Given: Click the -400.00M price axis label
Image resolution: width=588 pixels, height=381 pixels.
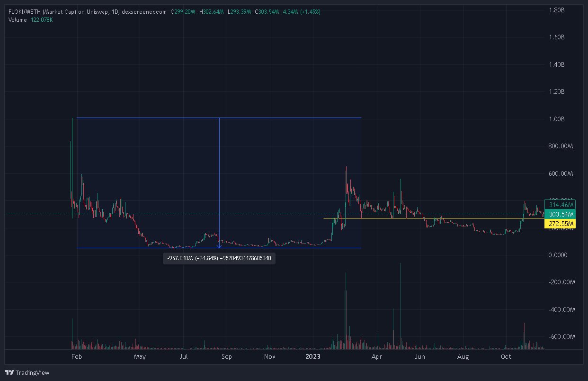Looking at the screenshot, I should 561,309.
